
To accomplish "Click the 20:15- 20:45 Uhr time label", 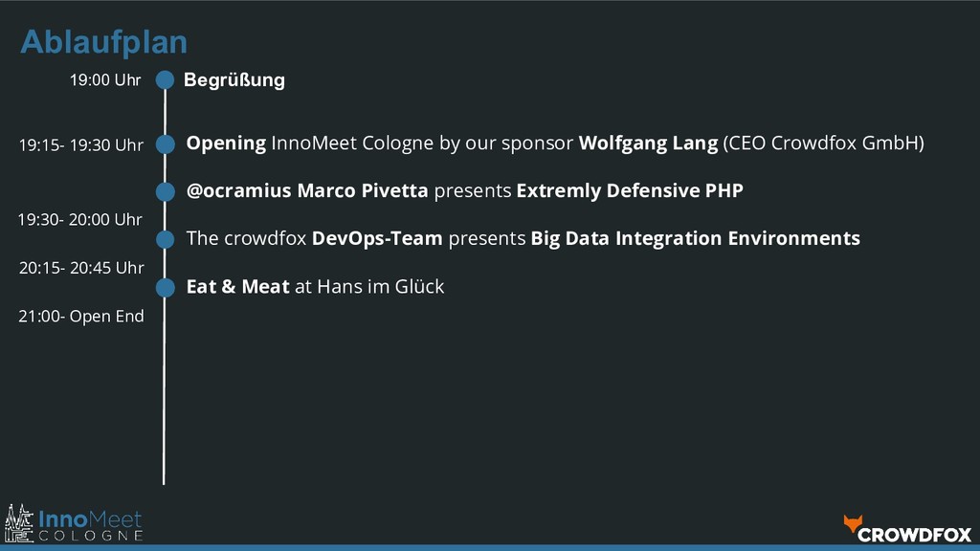I will click(81, 268).
